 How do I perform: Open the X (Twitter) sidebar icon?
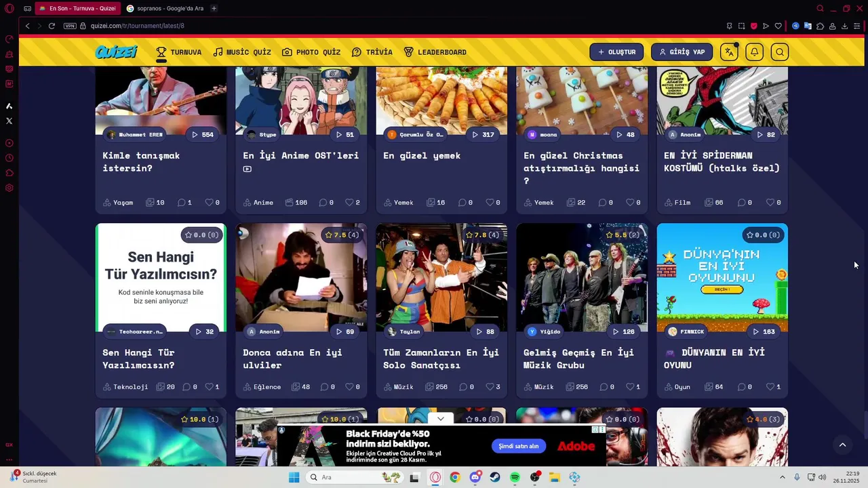pyautogui.click(x=9, y=121)
